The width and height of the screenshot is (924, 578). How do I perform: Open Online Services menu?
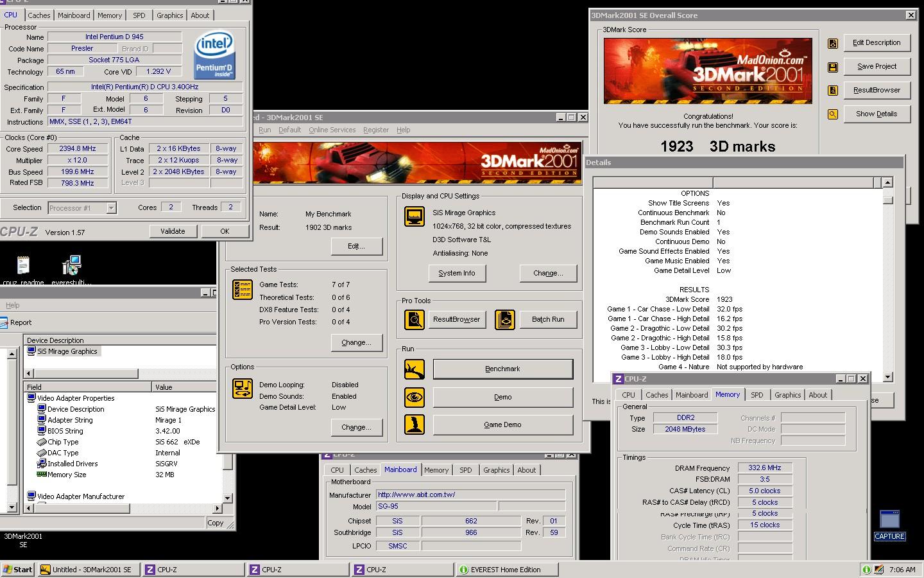click(332, 130)
